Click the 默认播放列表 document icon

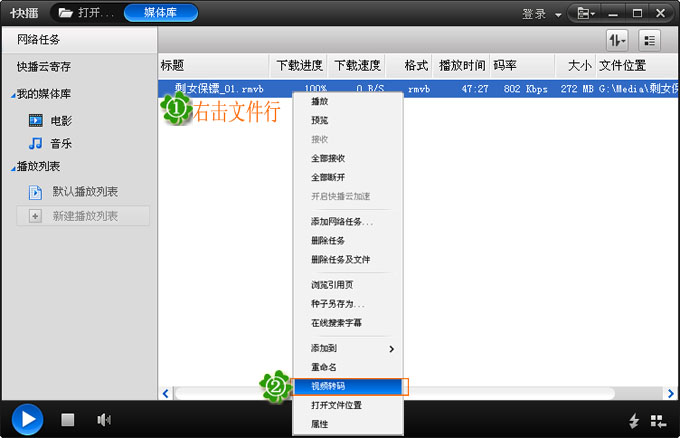36,192
